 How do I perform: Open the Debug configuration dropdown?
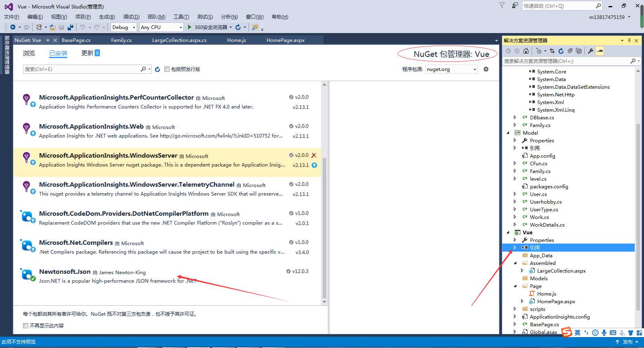pos(134,27)
